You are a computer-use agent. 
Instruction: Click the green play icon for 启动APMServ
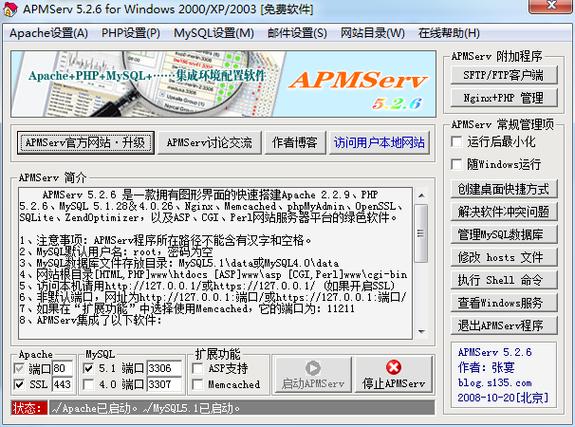[313, 368]
